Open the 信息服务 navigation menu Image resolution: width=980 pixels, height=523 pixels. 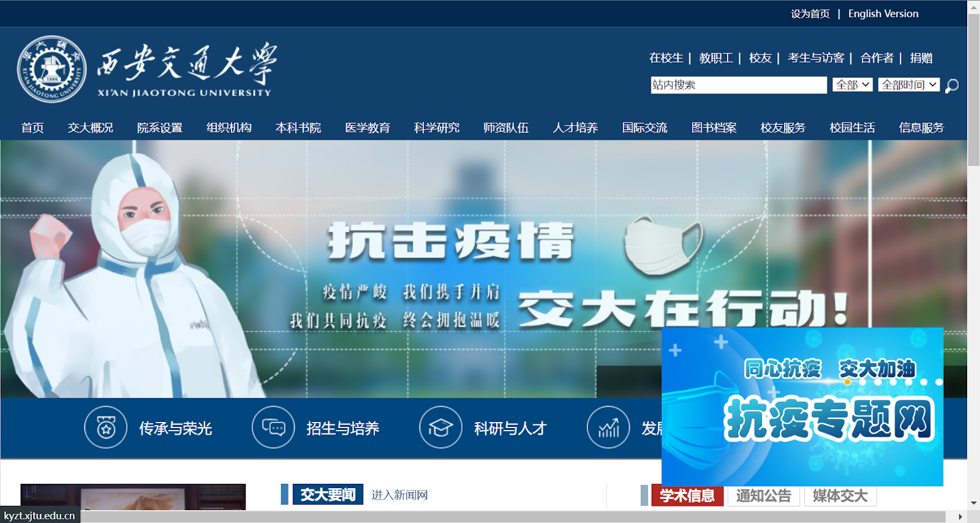[x=921, y=127]
